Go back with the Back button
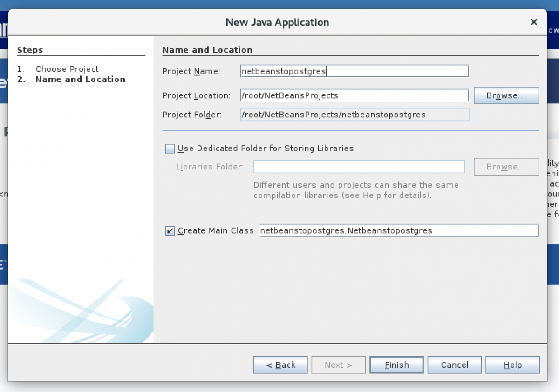 click(280, 365)
